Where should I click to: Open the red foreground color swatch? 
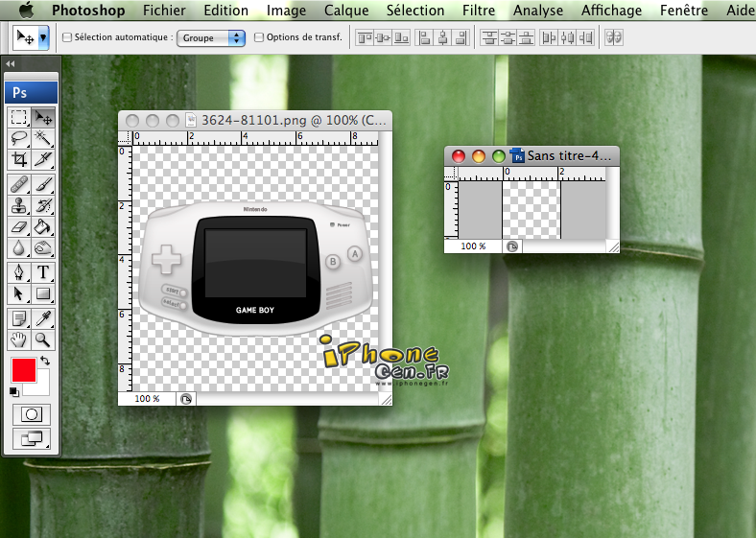click(x=24, y=370)
